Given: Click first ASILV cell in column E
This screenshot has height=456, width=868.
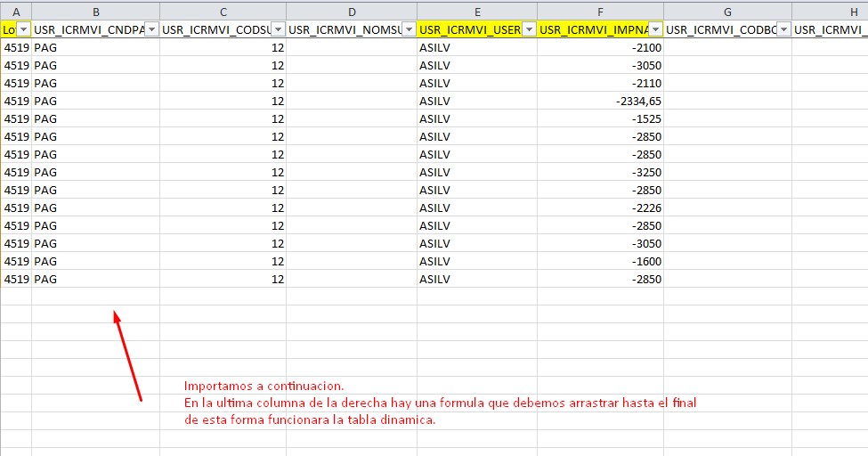Looking at the screenshot, I should 477,47.
